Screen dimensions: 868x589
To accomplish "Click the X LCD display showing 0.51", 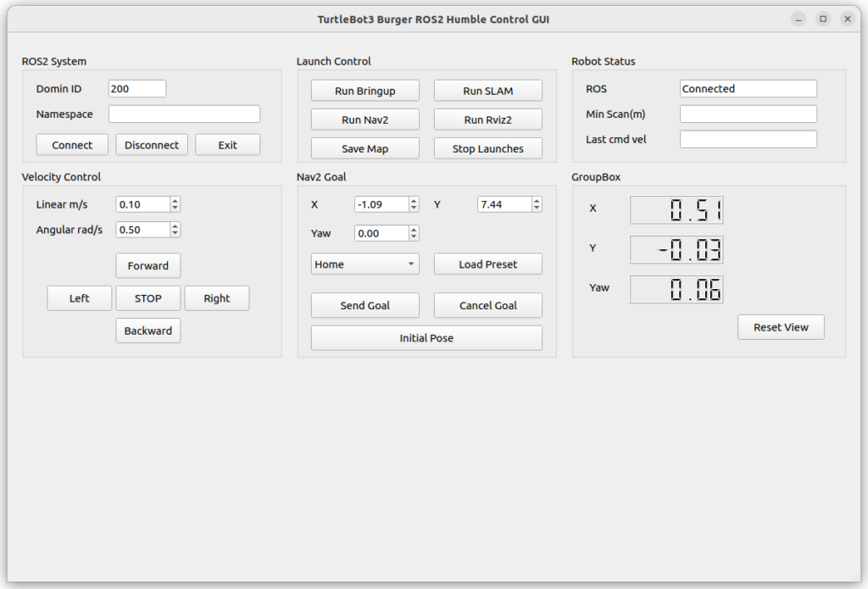I will (x=676, y=210).
